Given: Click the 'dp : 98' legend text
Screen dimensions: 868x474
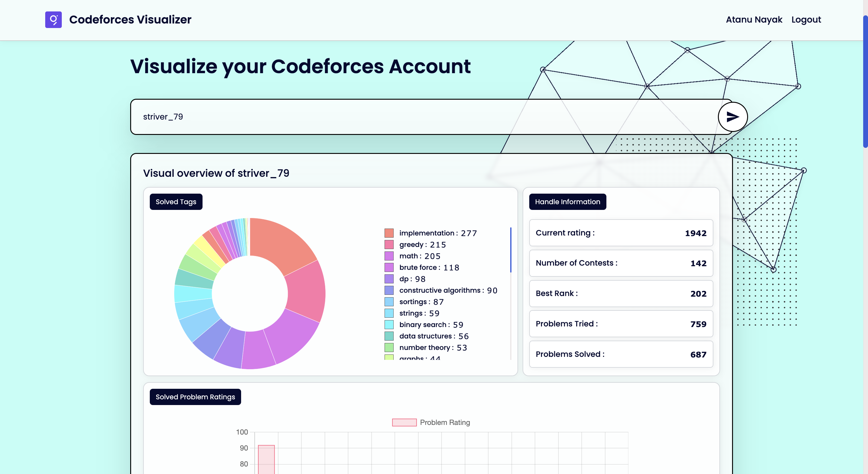Looking at the screenshot, I should (x=412, y=279).
